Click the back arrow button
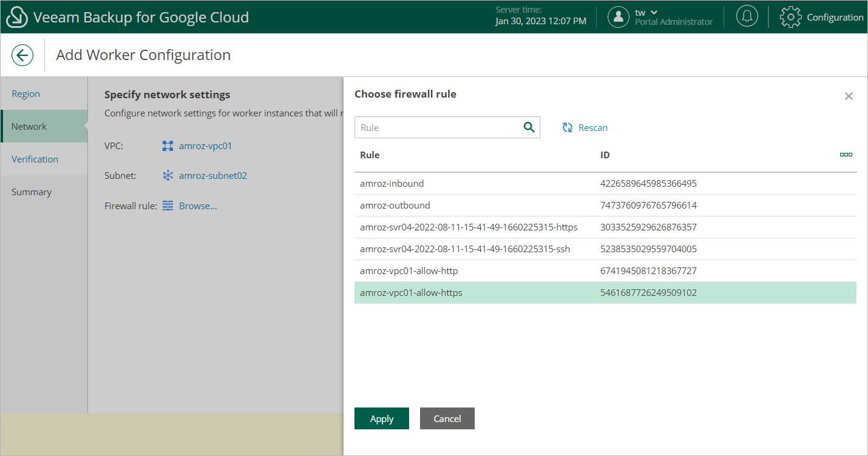The width and height of the screenshot is (868, 456). point(22,55)
